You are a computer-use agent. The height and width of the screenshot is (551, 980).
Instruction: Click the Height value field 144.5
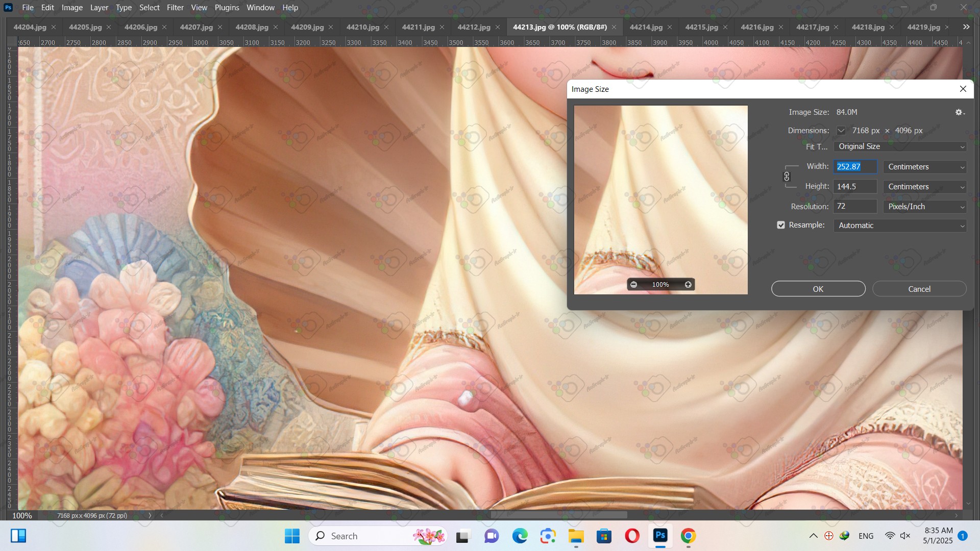click(x=855, y=187)
